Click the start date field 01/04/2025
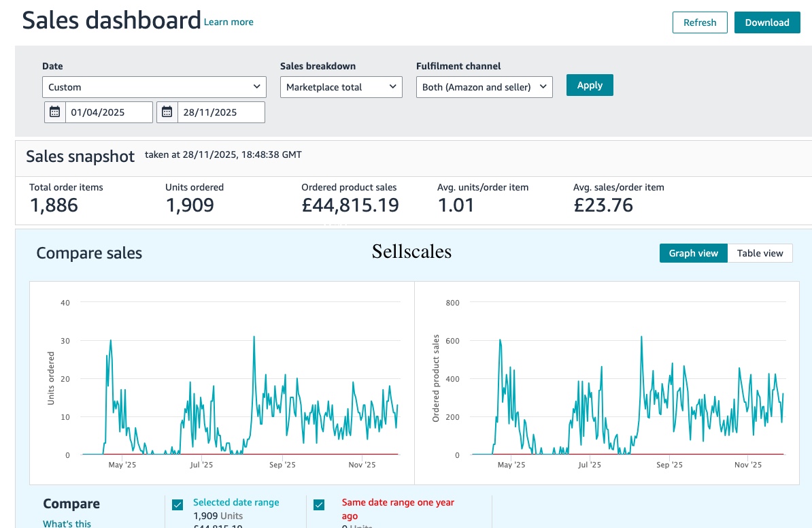This screenshot has width=812, height=528. [109, 112]
